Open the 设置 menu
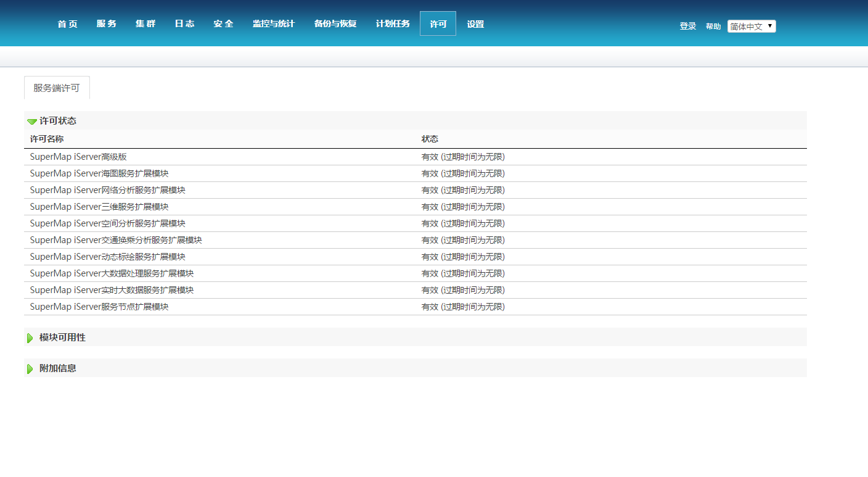This screenshot has height=477, width=868. click(x=475, y=24)
